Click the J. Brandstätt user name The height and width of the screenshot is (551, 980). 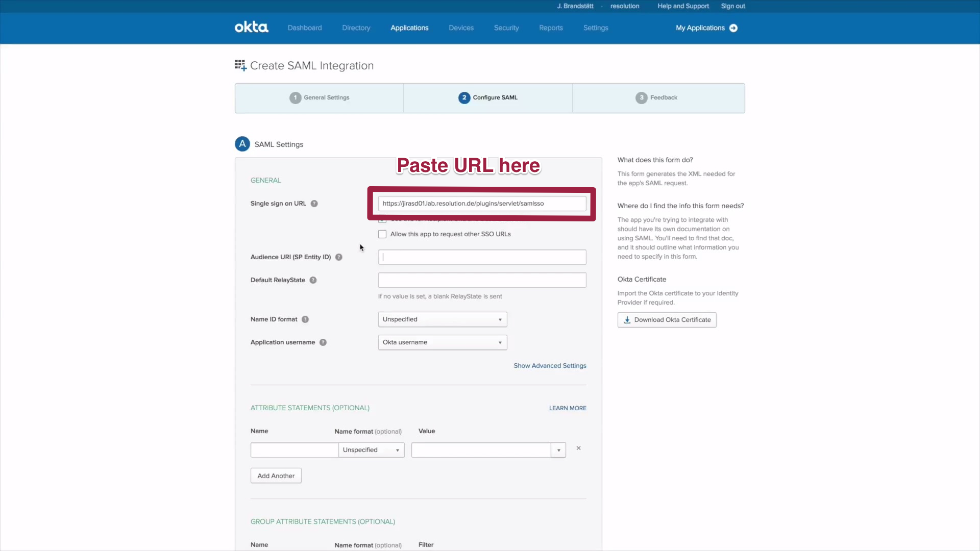click(x=575, y=6)
